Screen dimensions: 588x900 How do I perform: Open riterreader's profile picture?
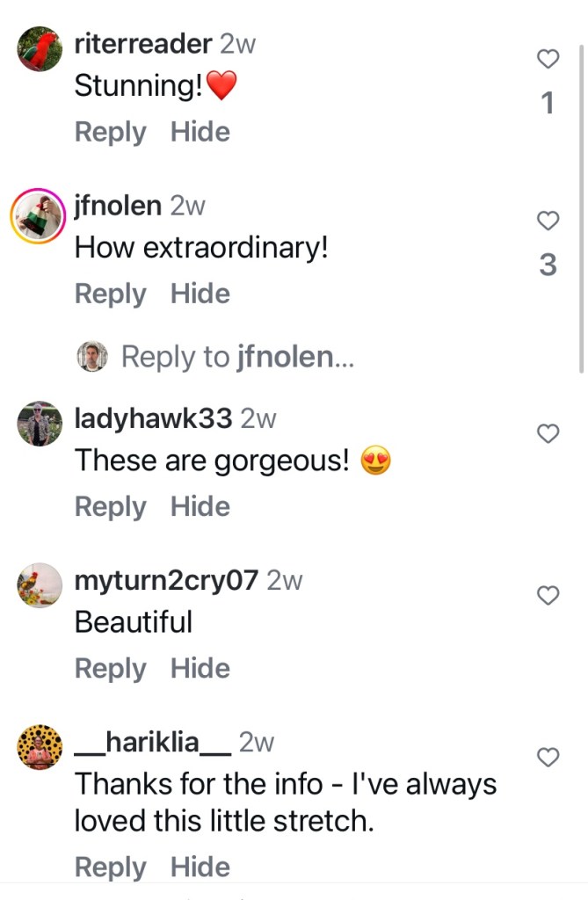(40, 48)
